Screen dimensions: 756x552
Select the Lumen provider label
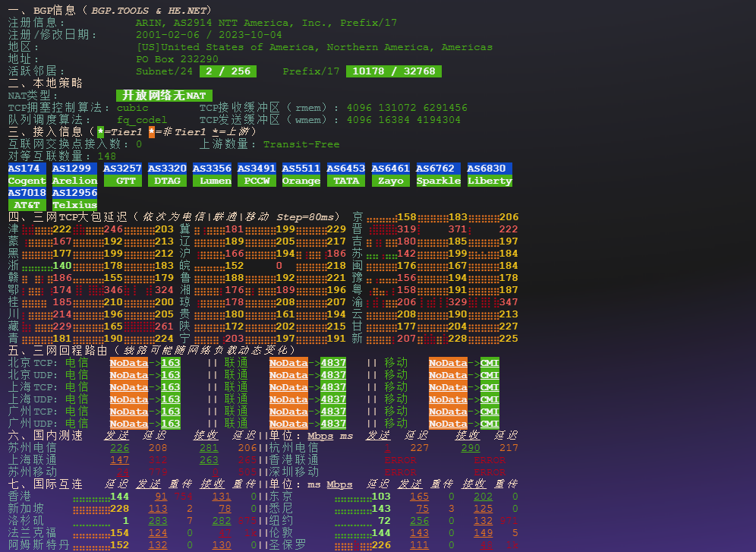click(x=212, y=181)
